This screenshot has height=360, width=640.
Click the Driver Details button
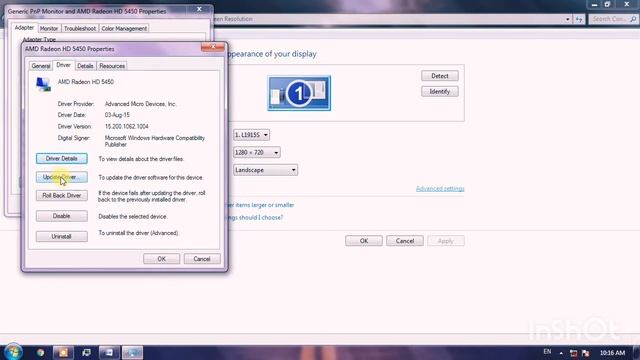point(62,158)
